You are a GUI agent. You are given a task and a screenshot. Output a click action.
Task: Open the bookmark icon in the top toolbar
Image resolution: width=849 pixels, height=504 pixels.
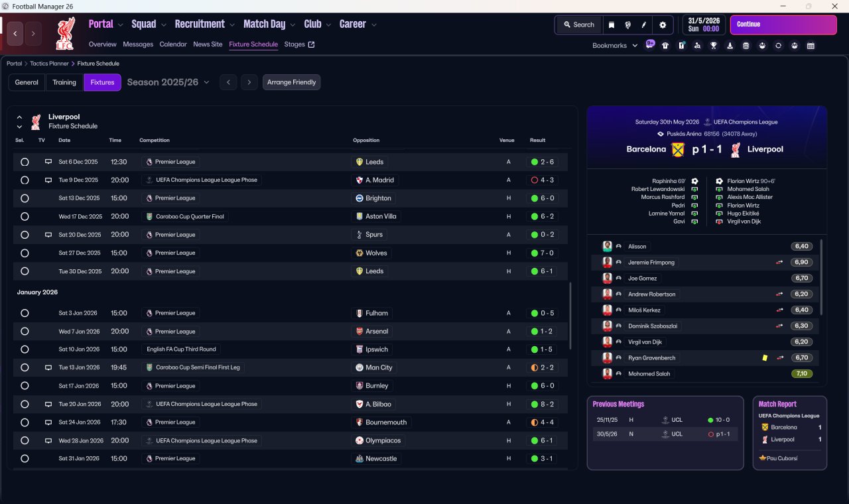pyautogui.click(x=612, y=25)
